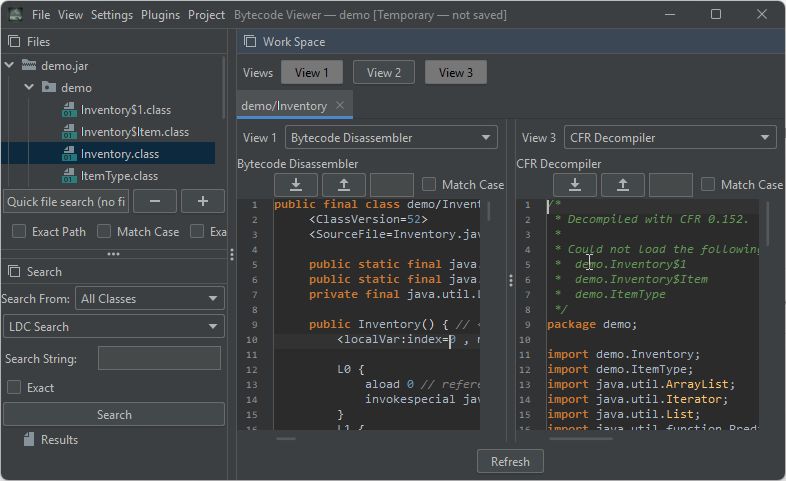Open the Plugins menu
Image resolution: width=786 pixels, height=481 pixels.
[160, 15]
